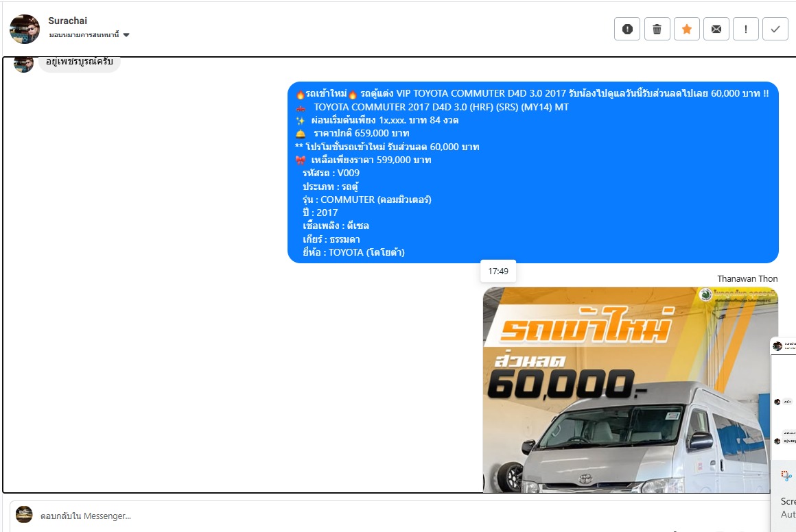Click the page avatar beside reply box

pyautogui.click(x=24, y=514)
